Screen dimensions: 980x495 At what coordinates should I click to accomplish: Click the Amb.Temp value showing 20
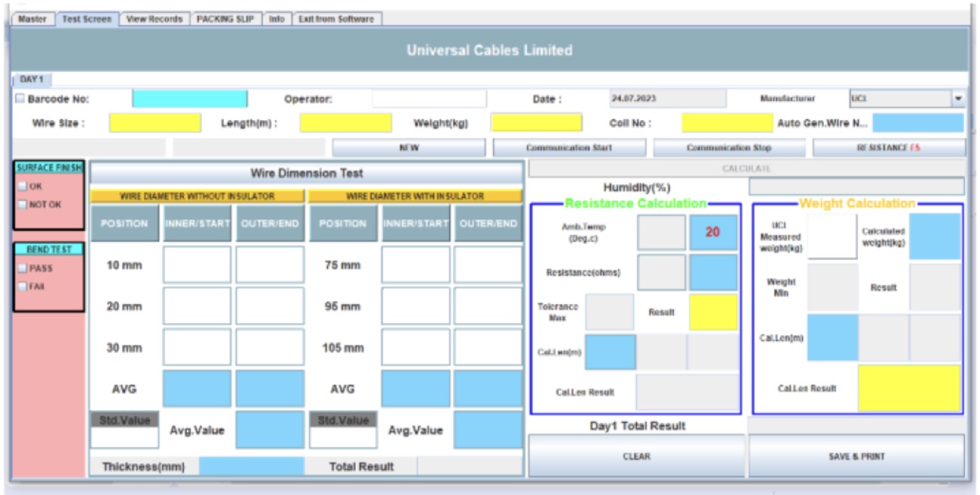tap(713, 232)
